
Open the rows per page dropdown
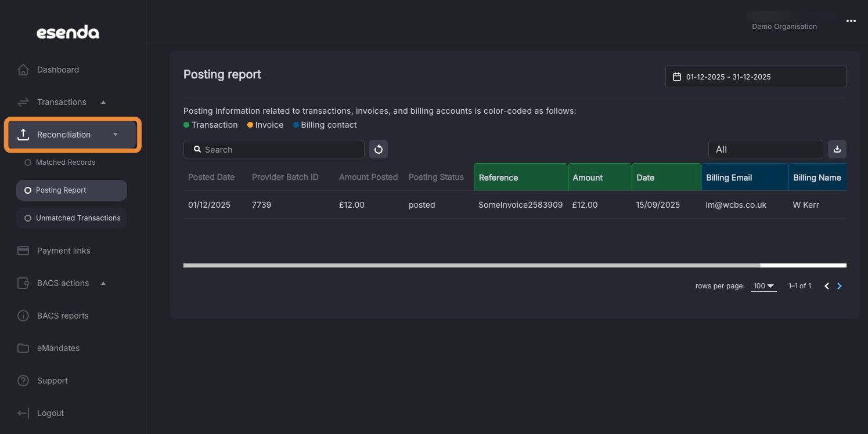[763, 286]
